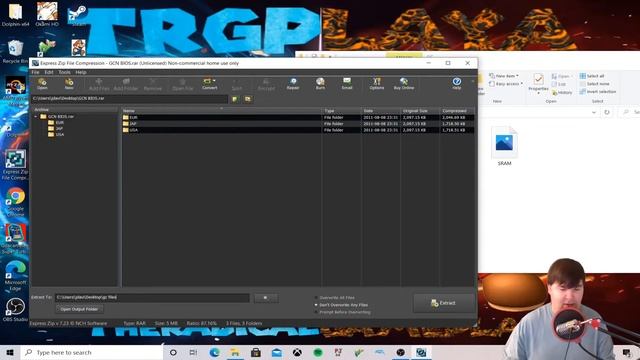Select EUR folder in archive tree
The image size is (640, 360).
tap(56, 122)
